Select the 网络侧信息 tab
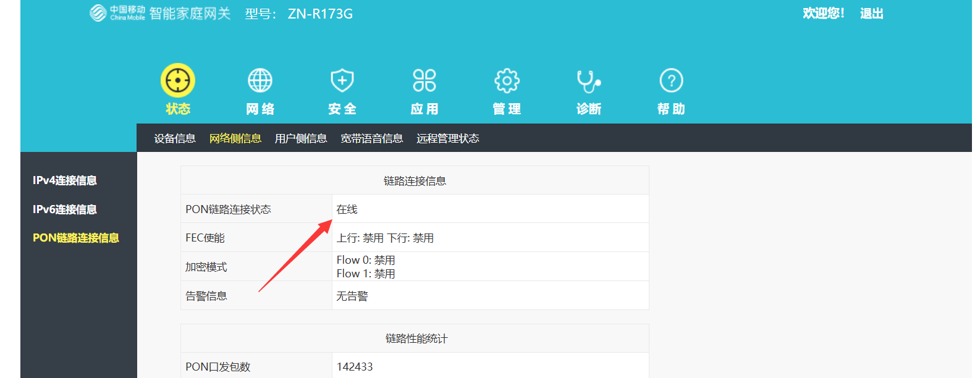Screen dimensions: 980x378 pyautogui.click(x=235, y=138)
